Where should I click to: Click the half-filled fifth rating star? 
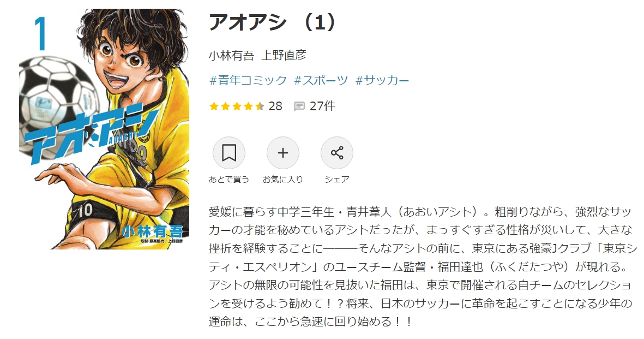(260, 106)
